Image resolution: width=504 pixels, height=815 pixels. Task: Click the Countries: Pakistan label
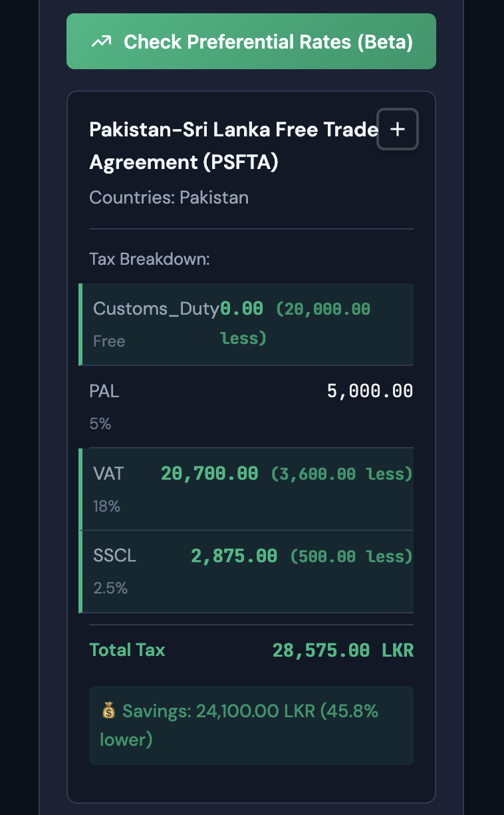169,198
